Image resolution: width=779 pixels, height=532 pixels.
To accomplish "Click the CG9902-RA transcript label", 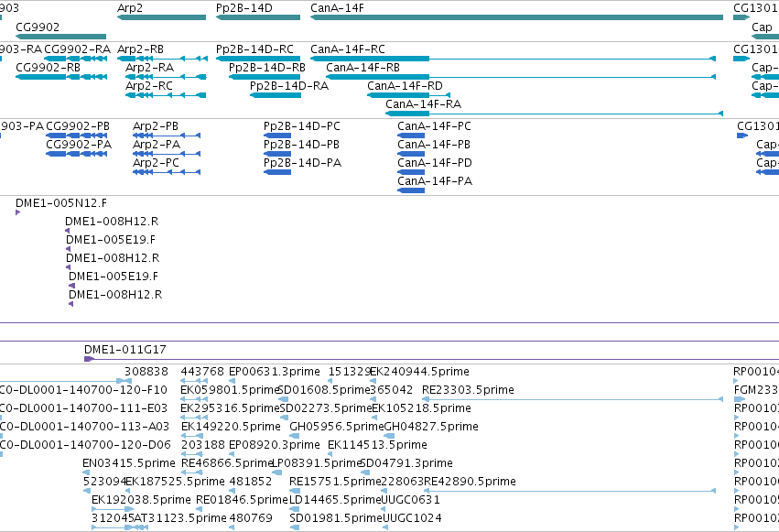I will [77, 49].
